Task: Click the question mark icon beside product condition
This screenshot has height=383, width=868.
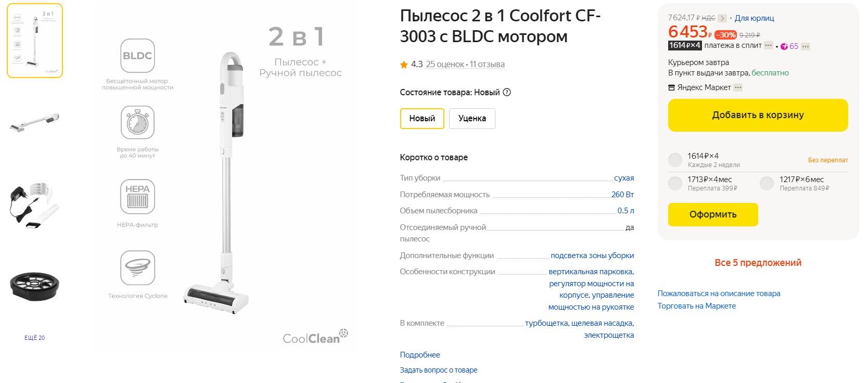Action: 507,92
